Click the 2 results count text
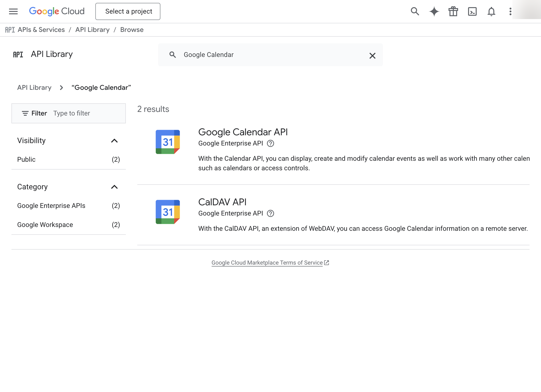 coord(153,109)
